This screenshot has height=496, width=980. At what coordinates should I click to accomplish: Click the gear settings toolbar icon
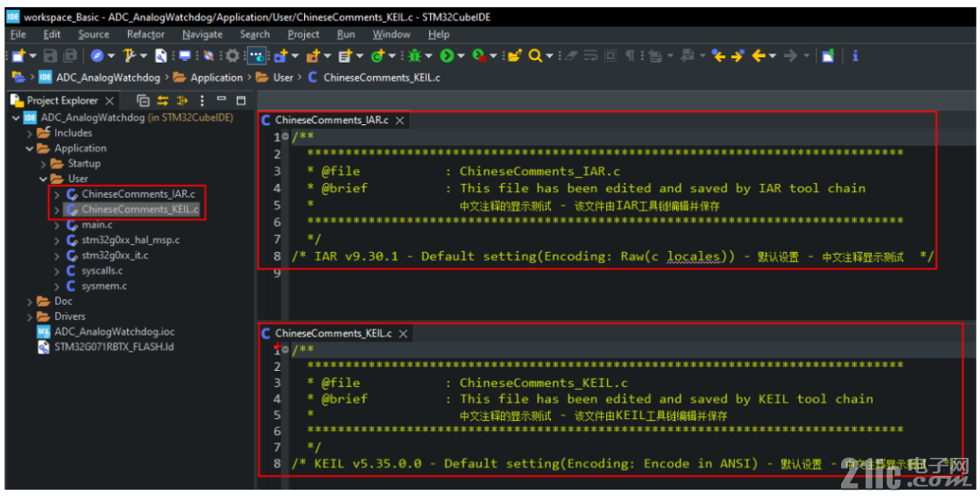[x=232, y=55]
